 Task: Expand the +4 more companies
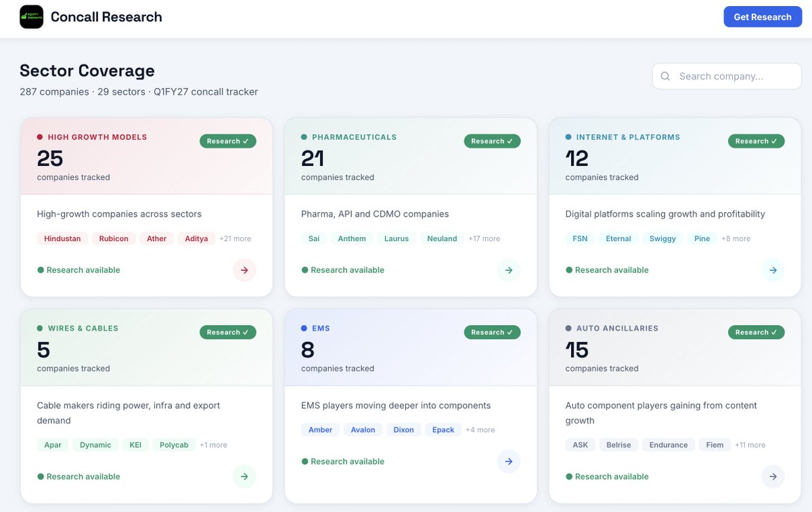coord(480,430)
